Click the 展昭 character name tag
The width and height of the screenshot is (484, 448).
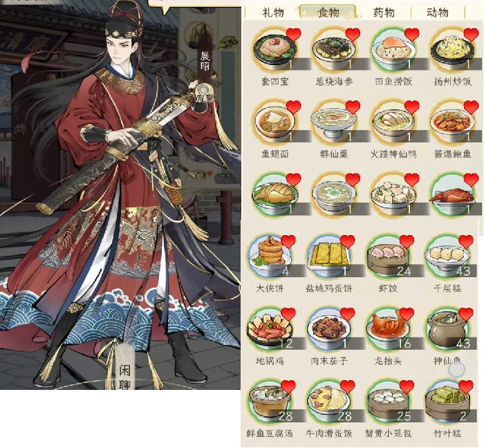tap(205, 61)
